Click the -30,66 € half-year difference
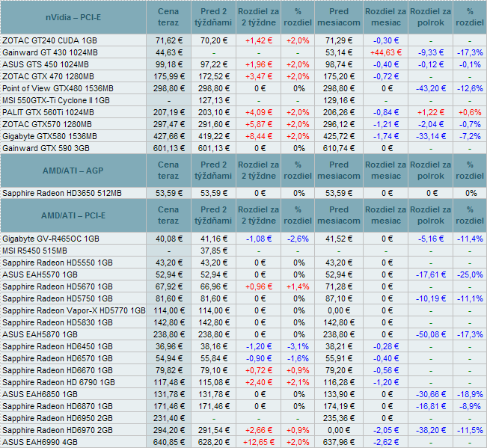487x448 pixels. [x=431, y=394]
